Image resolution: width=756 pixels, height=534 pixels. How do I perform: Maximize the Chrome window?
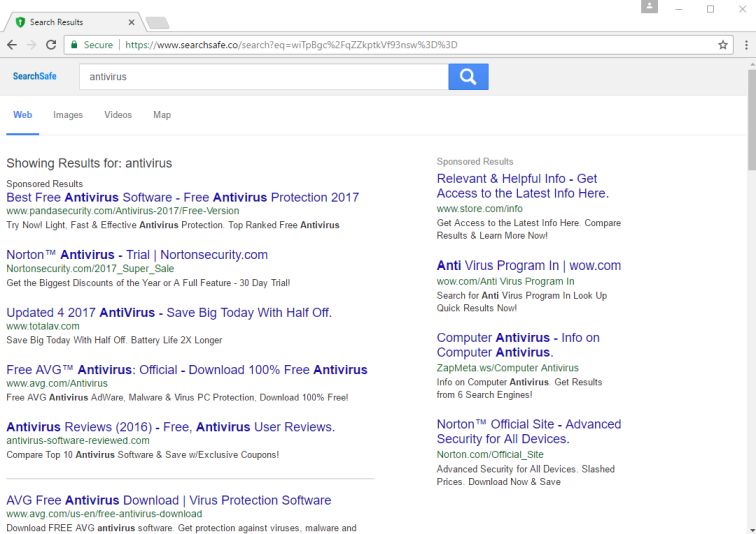tap(710, 9)
